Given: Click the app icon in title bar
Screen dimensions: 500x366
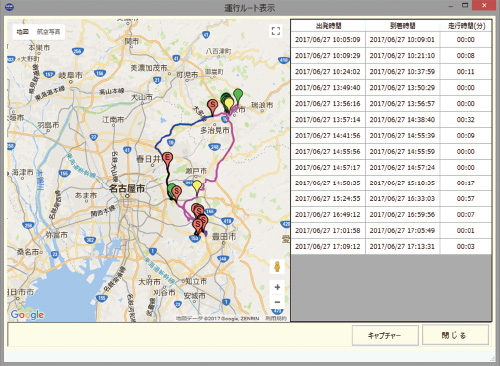Looking at the screenshot, I should point(10,6).
